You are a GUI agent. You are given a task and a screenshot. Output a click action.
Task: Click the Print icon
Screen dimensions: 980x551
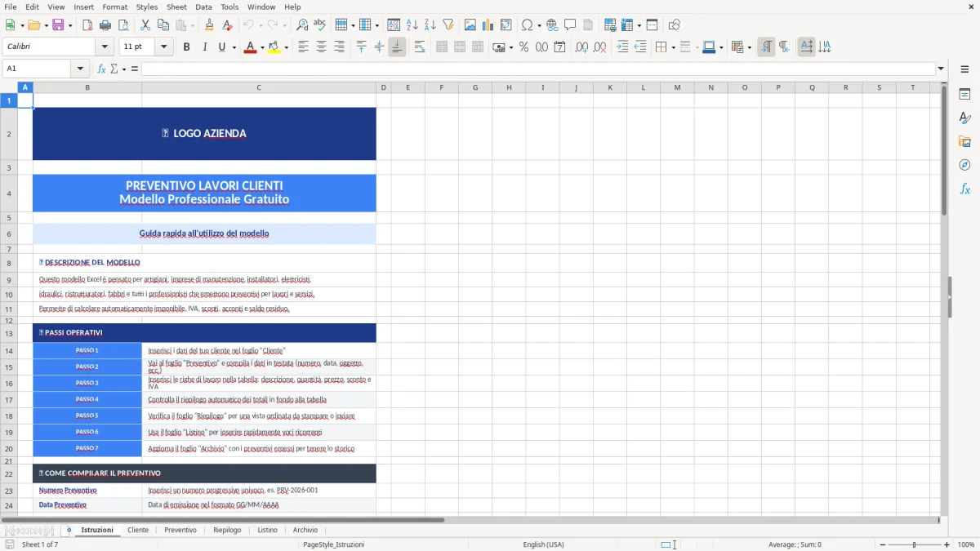click(105, 25)
